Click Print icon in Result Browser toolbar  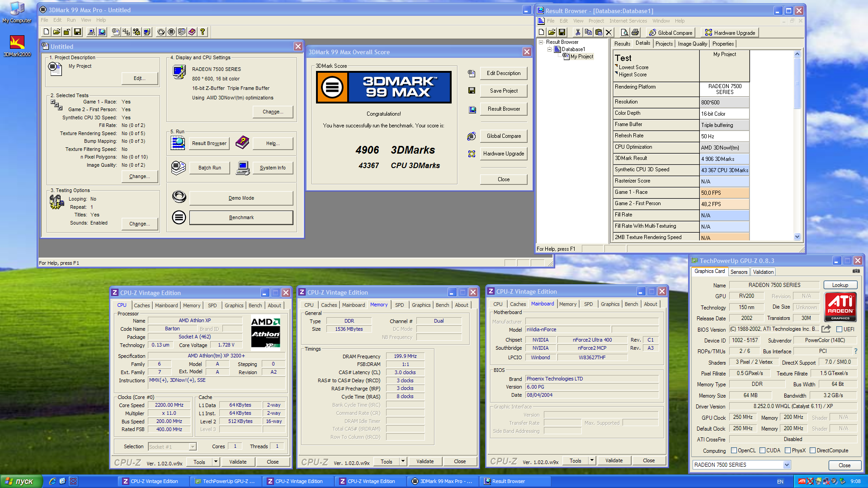tap(635, 33)
